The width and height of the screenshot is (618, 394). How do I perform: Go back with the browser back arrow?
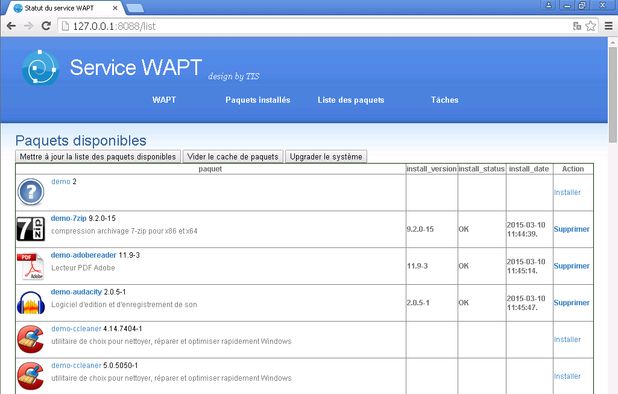pos(11,26)
